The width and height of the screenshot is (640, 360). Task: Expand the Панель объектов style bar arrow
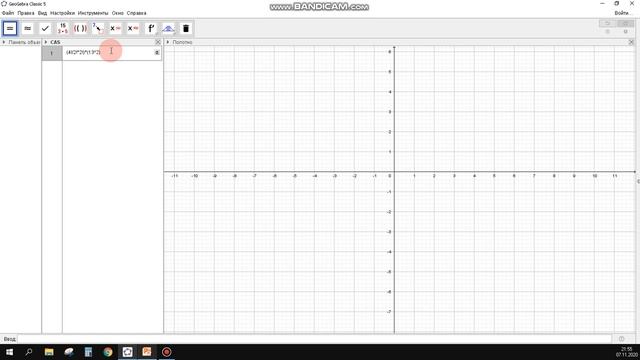(x=4, y=42)
